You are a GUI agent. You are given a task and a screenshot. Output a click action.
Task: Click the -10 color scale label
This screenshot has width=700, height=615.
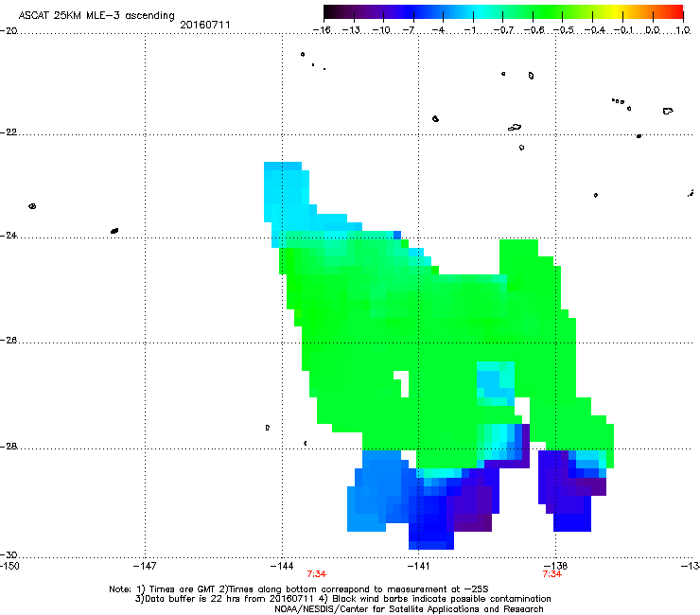point(381,30)
